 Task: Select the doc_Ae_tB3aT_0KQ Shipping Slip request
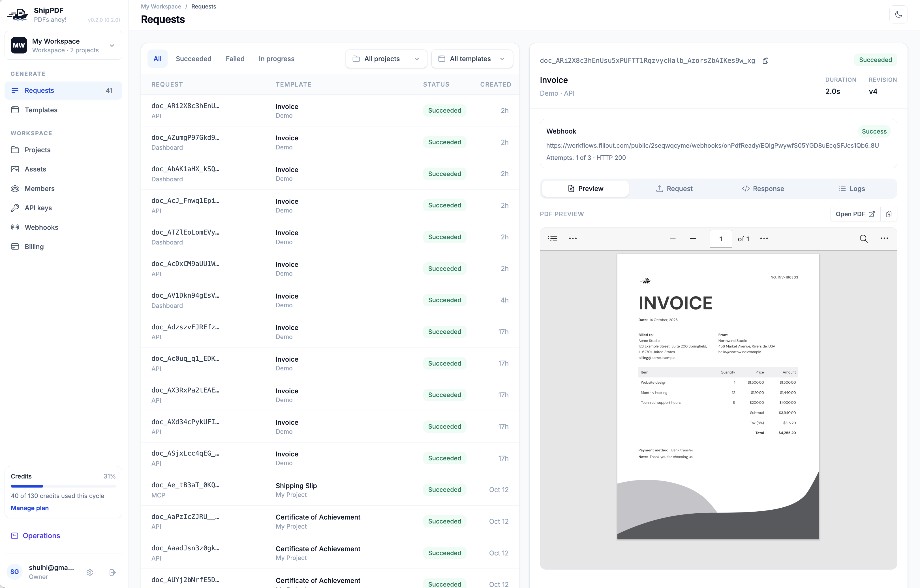tap(330, 490)
